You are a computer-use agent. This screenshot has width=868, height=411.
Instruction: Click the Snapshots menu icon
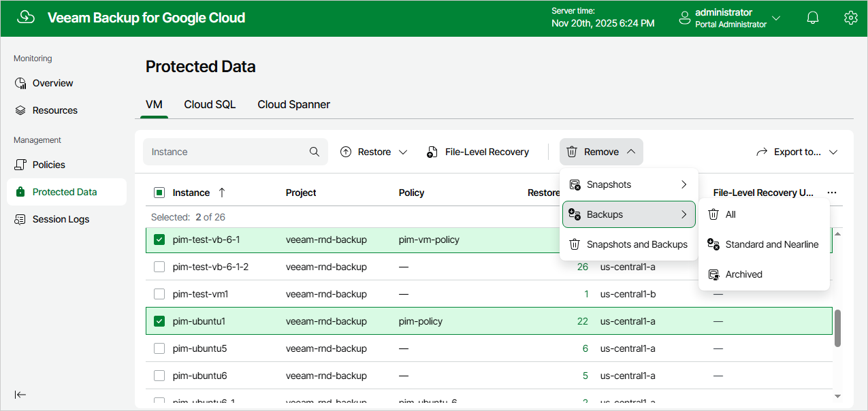coord(575,184)
